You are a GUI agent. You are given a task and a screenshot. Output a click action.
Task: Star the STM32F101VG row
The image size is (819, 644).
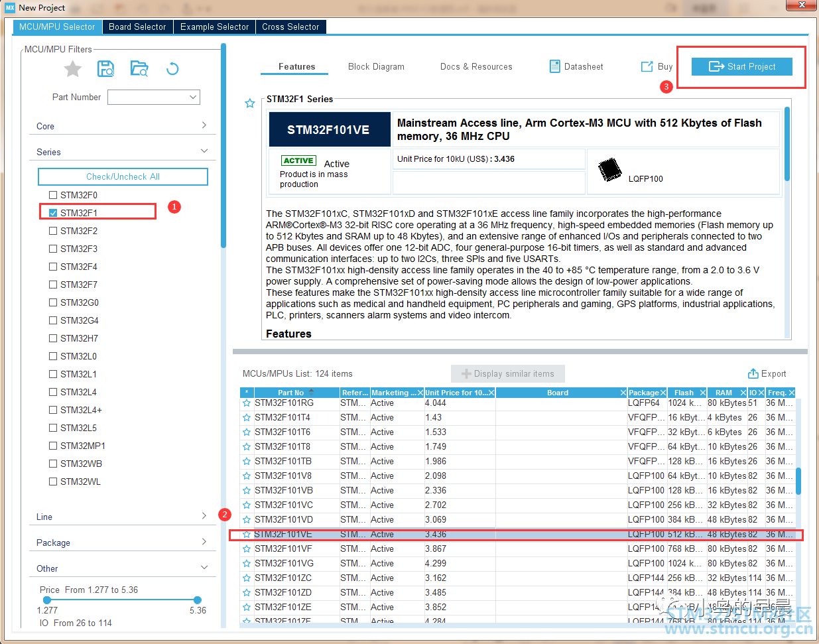pos(247,564)
